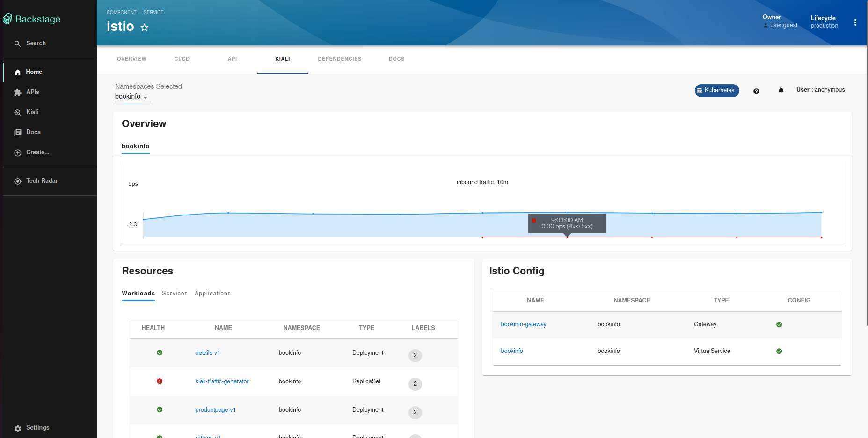Click the labels badge for details-v1

click(415, 356)
